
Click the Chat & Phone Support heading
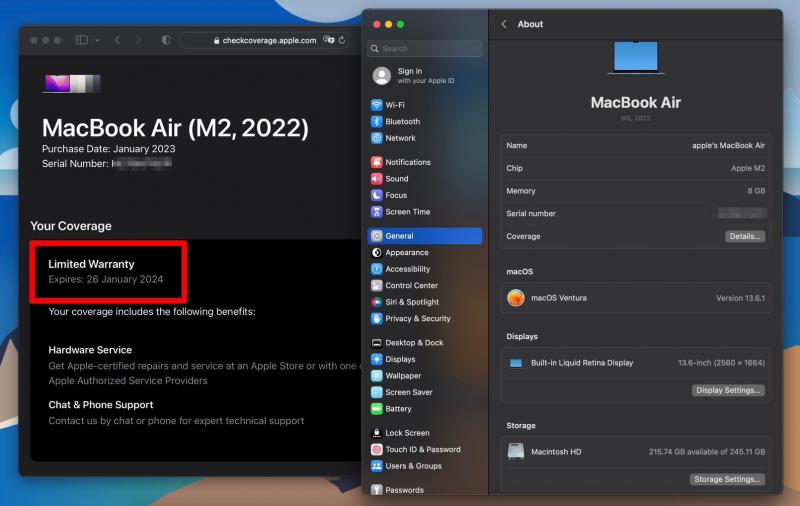point(101,405)
